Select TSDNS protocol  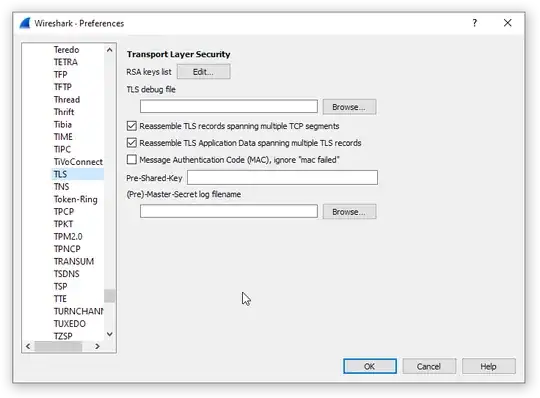click(66, 274)
